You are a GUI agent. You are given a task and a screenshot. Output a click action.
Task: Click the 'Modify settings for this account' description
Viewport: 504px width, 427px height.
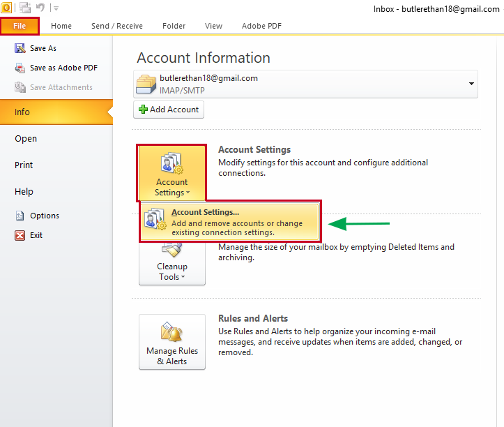tap(323, 167)
